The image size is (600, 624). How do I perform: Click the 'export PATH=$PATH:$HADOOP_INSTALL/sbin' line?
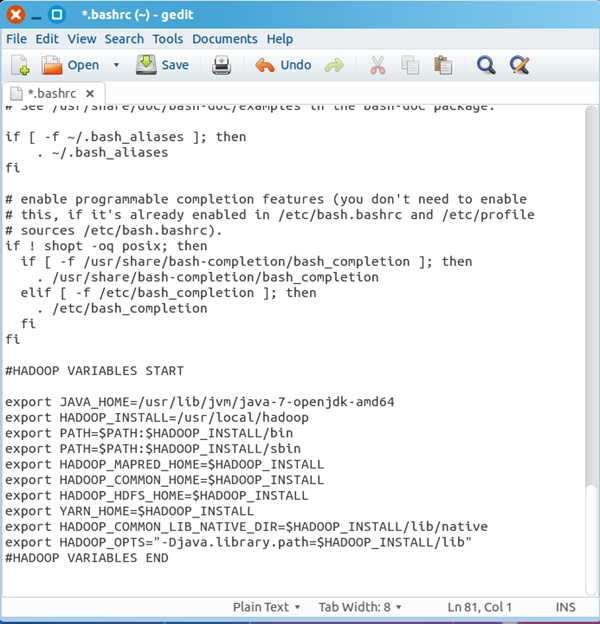153,448
